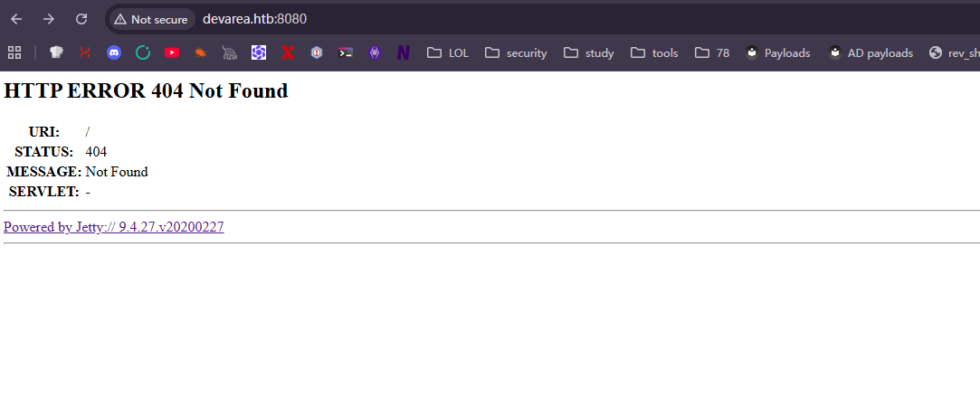This screenshot has height=398, width=980.
Task: Click the message value Not Found
Action: (x=117, y=172)
